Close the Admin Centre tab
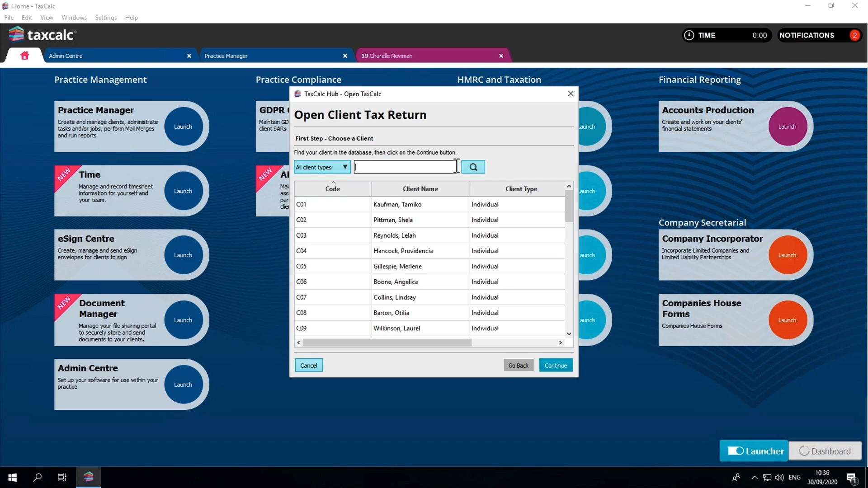868x488 pixels. (189, 56)
